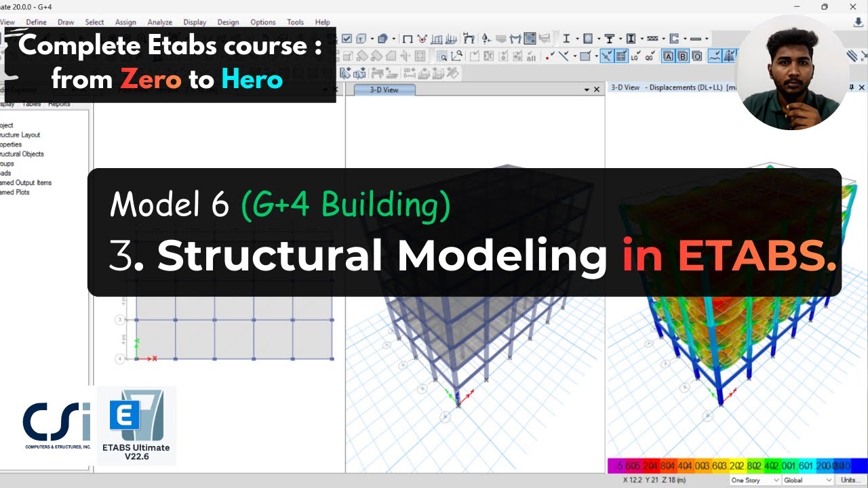This screenshot has width=868, height=488.
Task: Click the rubber band zoom icon
Action: coord(442,56)
